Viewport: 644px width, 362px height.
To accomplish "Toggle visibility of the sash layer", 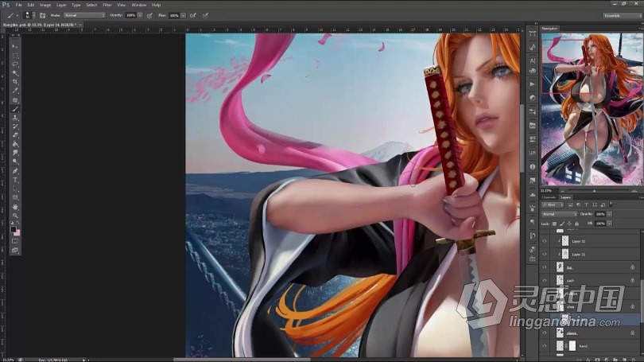I will coord(545,281).
